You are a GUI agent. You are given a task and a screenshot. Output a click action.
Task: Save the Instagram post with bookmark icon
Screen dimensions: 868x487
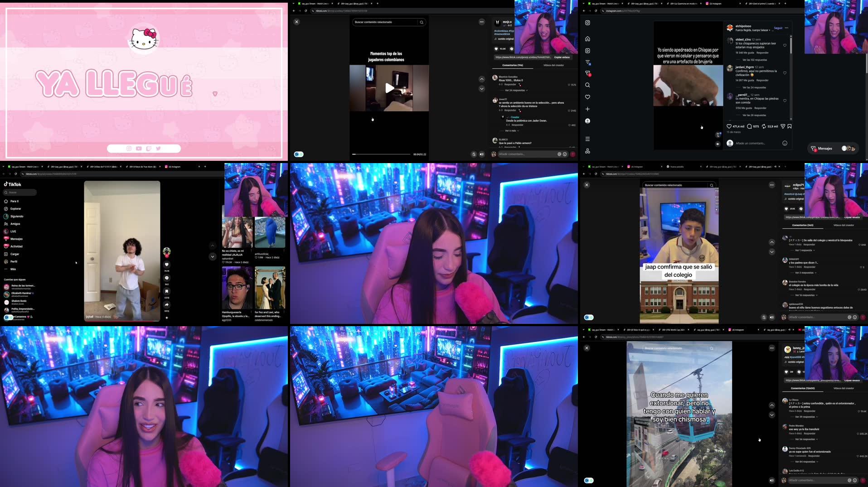(x=790, y=126)
